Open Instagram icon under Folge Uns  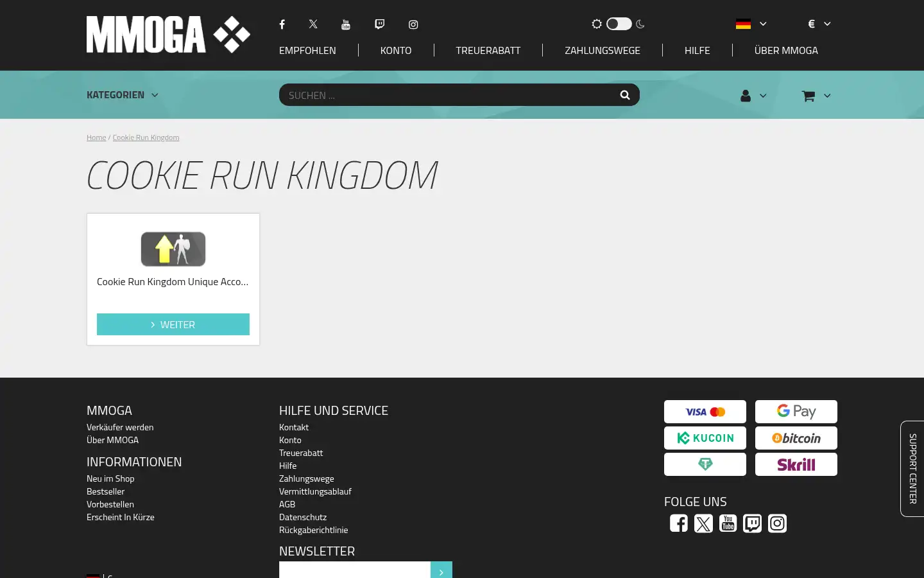click(x=777, y=523)
